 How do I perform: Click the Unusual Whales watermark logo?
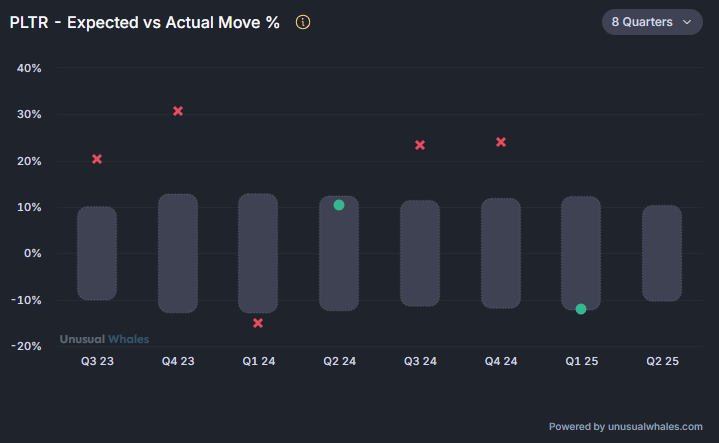click(104, 339)
